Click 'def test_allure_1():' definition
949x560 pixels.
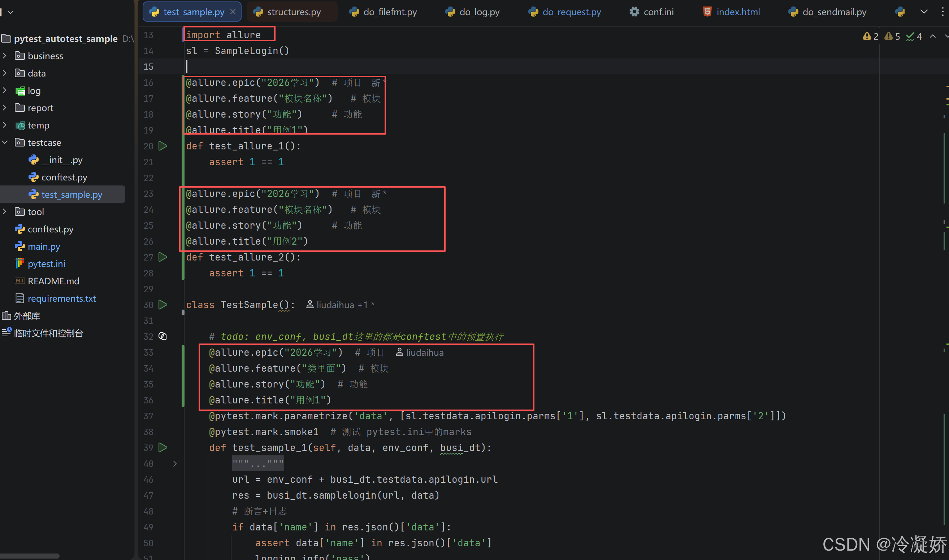coord(243,146)
